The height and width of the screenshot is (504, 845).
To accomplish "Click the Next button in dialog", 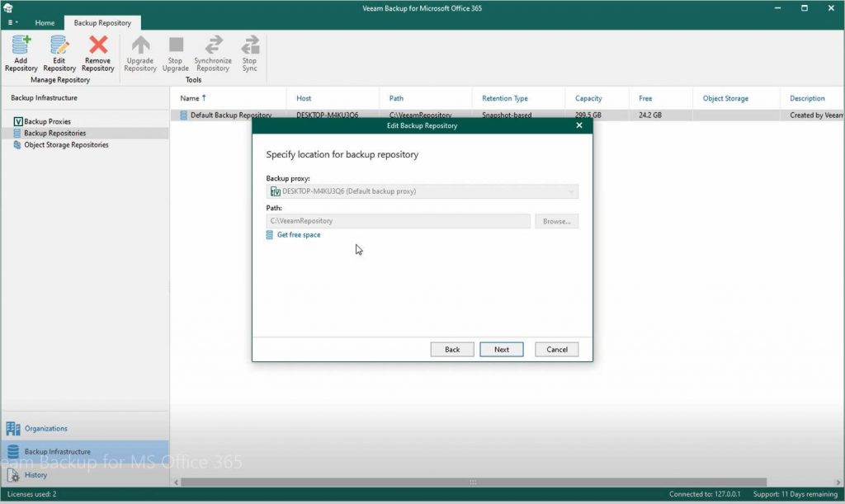I will pos(502,350).
